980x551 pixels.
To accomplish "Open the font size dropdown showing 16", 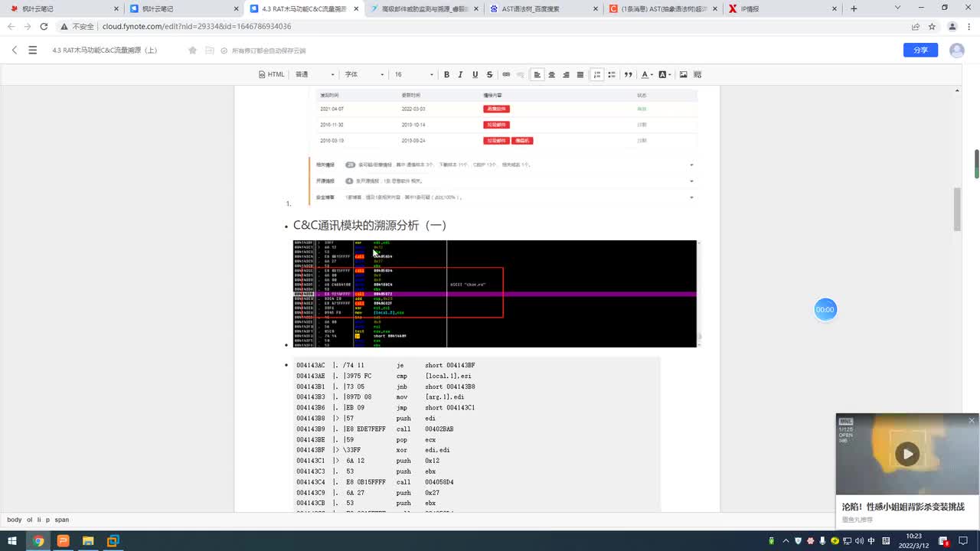I will coord(414,74).
